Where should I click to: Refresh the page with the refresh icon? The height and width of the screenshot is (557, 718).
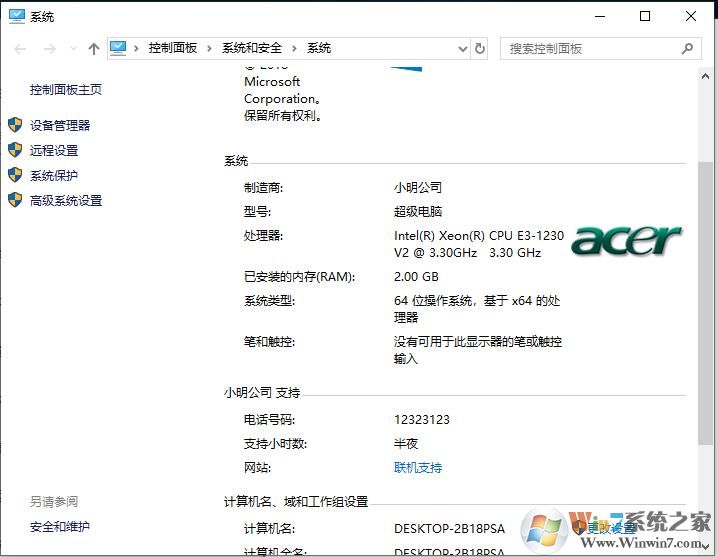tap(479, 48)
